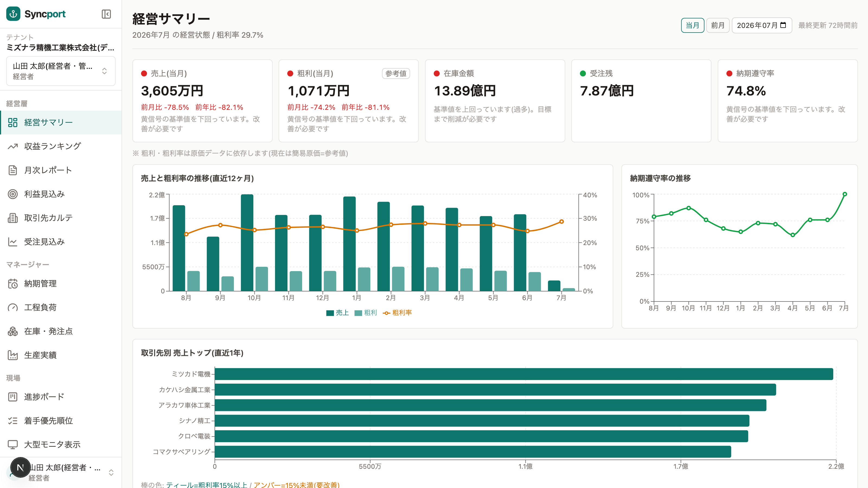
Task: Click the シナノ精工 label
Action: pos(194,421)
